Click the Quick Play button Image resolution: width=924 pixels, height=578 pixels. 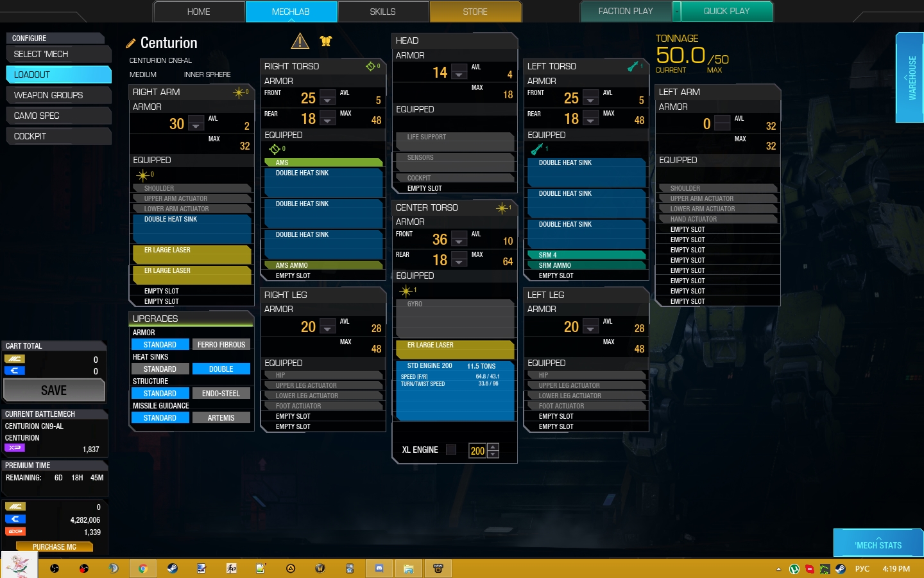726,12
